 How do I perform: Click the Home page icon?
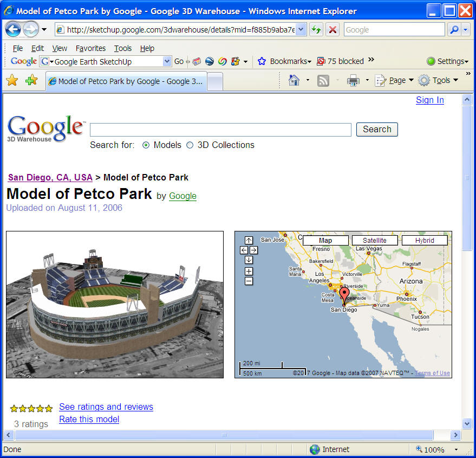pos(294,81)
